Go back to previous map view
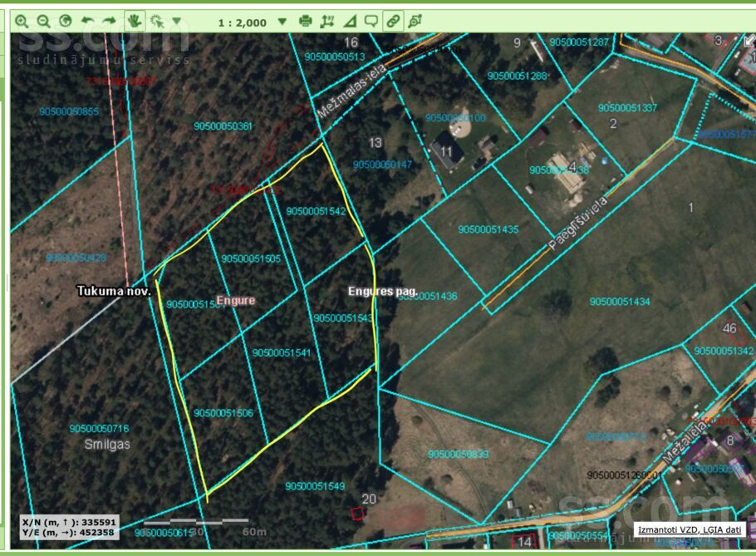 point(87,21)
